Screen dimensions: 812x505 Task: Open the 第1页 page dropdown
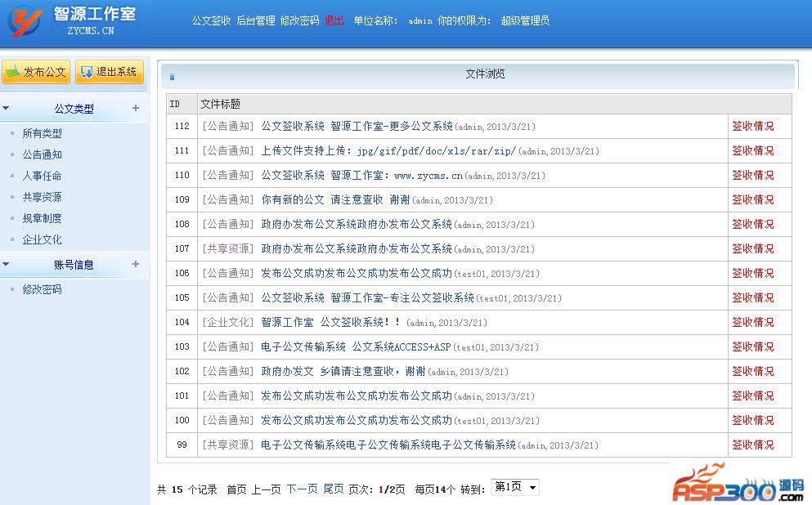(514, 487)
